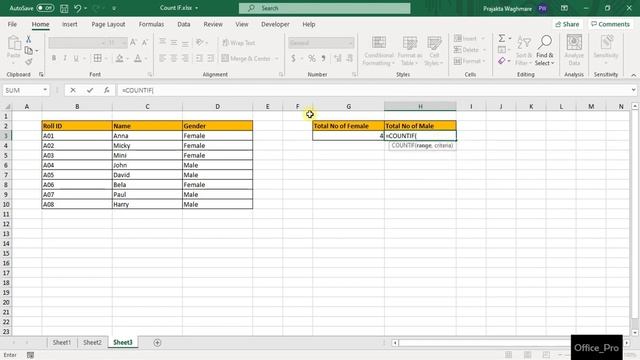
Task: Open Customize Quick Access Toolbar dropdown
Action: [114, 8]
